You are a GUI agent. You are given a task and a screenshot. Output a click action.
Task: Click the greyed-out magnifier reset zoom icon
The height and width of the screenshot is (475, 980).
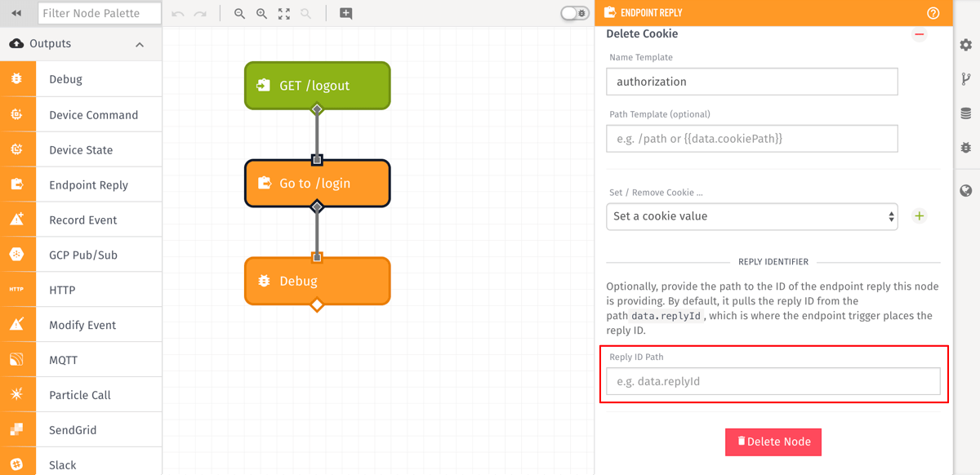pyautogui.click(x=305, y=14)
